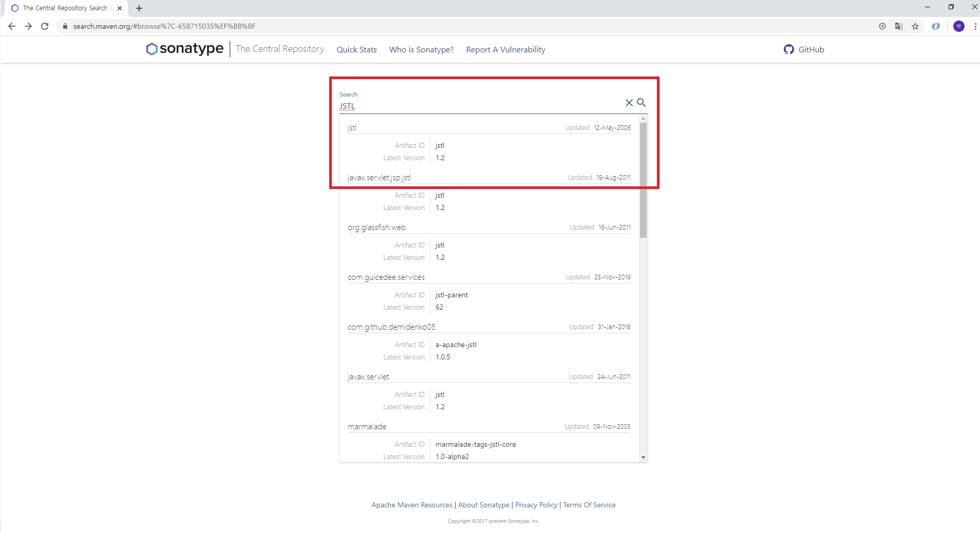Open About Sonatype link
The width and height of the screenshot is (980, 533).
(484, 505)
